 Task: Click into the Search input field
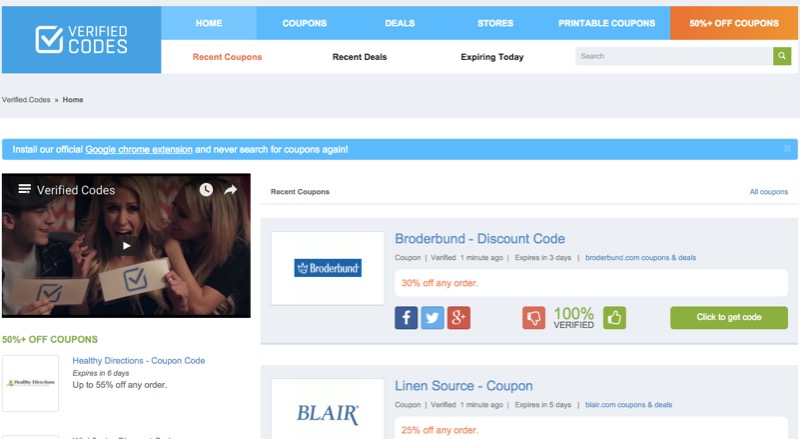tap(674, 56)
